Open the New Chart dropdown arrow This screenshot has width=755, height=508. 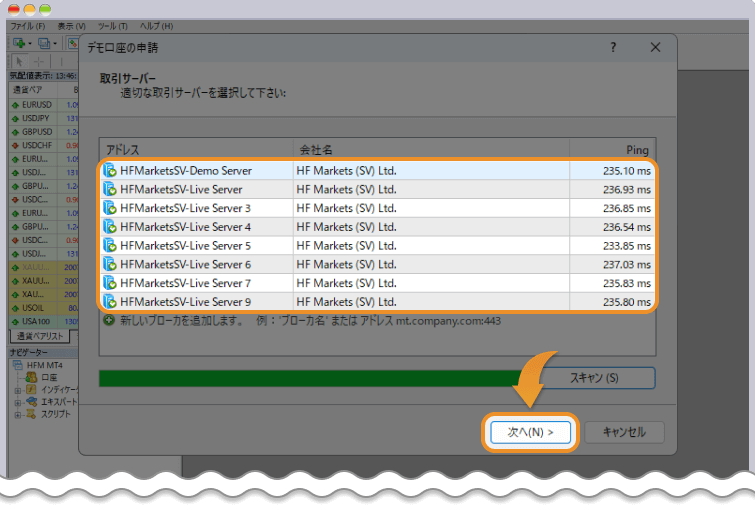tap(30, 44)
